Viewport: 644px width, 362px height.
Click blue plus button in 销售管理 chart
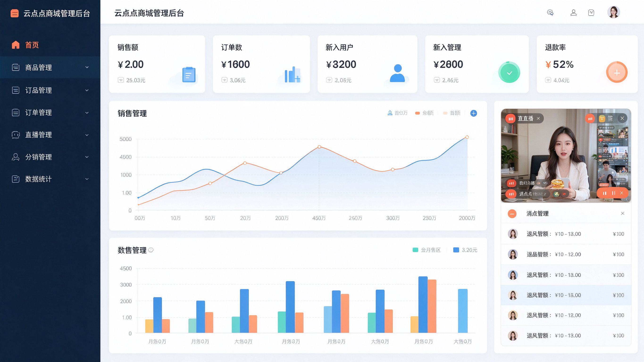(x=473, y=113)
